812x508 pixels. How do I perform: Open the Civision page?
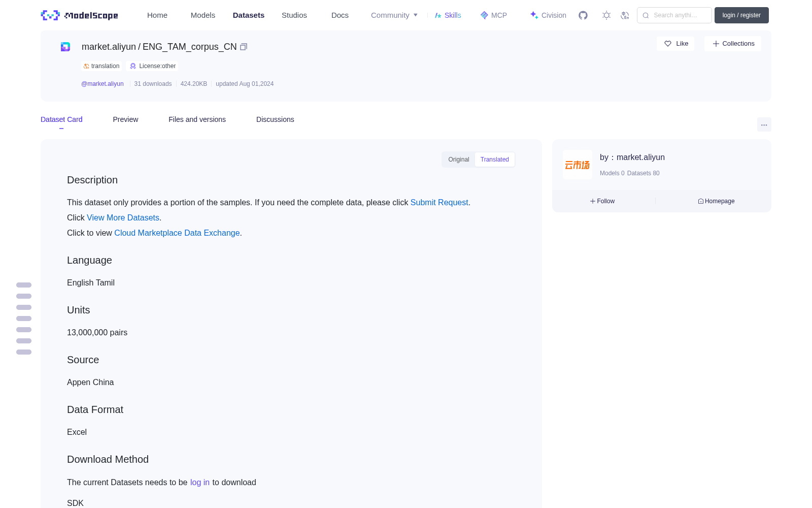tap(548, 15)
